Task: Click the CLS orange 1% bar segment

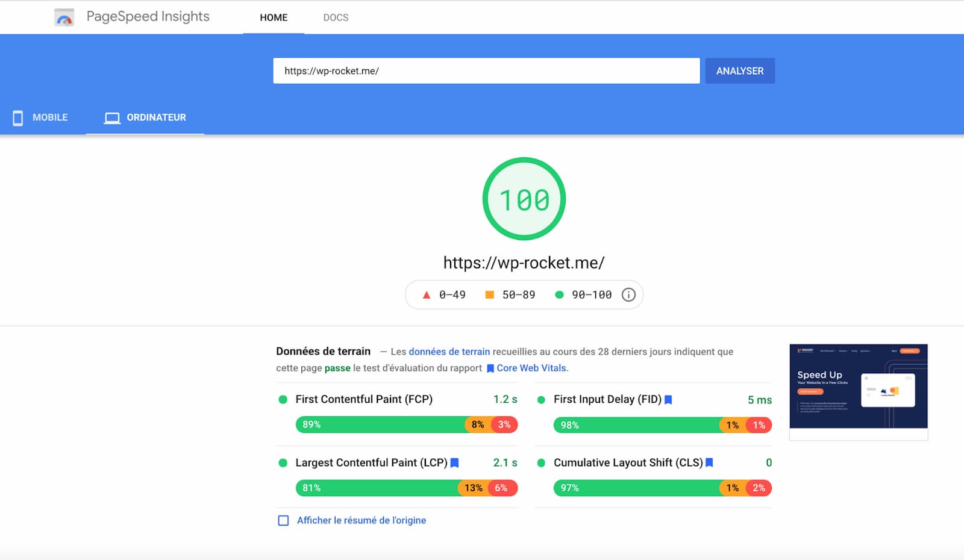Action: 733,488
